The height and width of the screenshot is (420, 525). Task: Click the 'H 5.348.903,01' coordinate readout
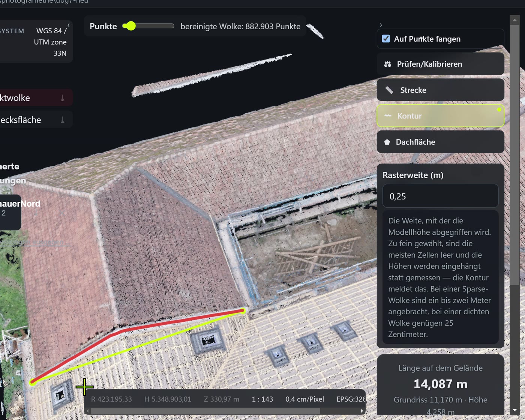coord(168,399)
